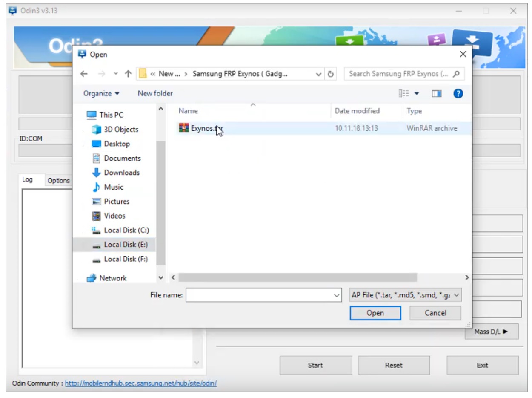Click Mass D/L button in Odin3
The width and height of the screenshot is (532, 398).
click(491, 332)
